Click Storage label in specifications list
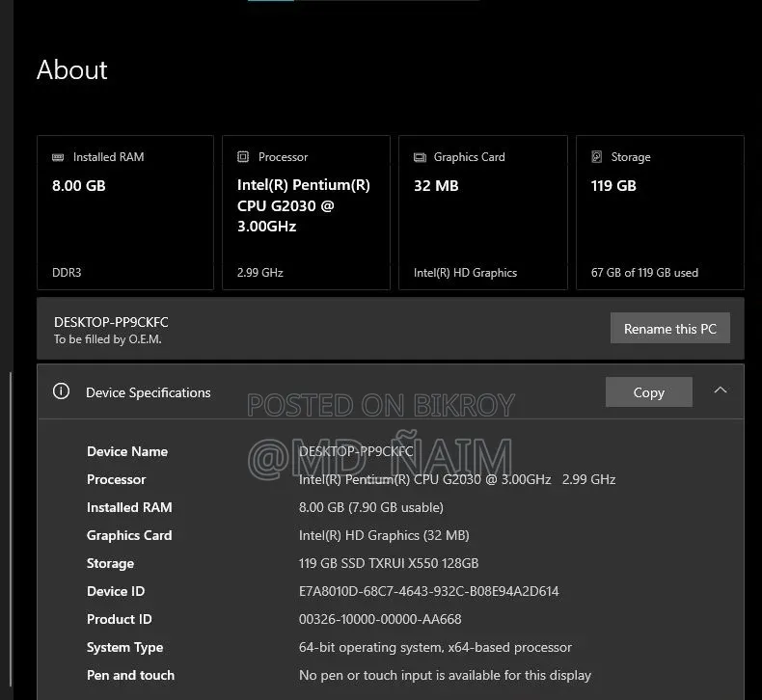Viewport: 762px width, 700px height. 110,563
